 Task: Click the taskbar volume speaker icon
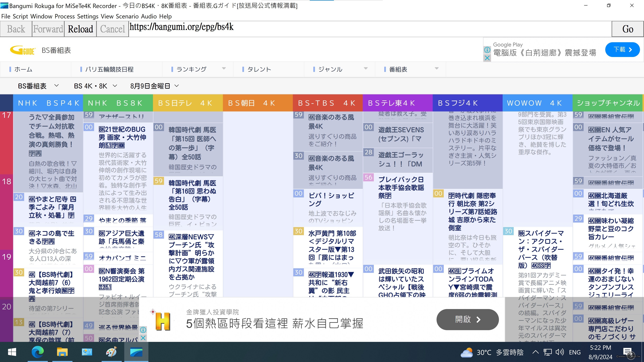pyautogui.click(x=559, y=352)
